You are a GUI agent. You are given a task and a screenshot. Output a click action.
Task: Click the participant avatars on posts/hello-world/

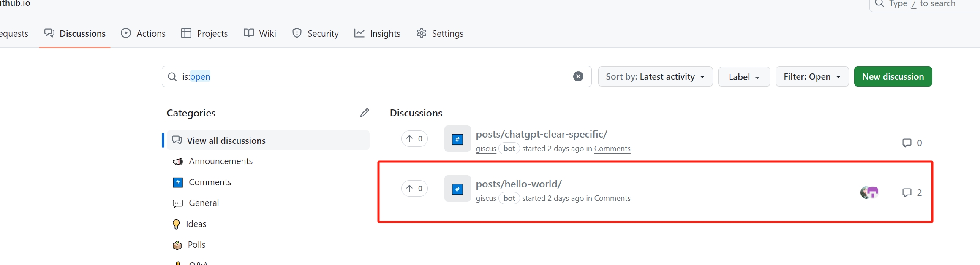click(x=869, y=192)
